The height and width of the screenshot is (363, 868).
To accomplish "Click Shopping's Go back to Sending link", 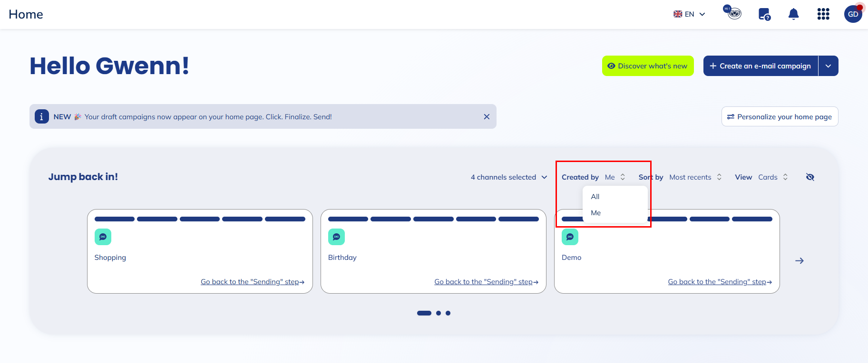I will [252, 282].
